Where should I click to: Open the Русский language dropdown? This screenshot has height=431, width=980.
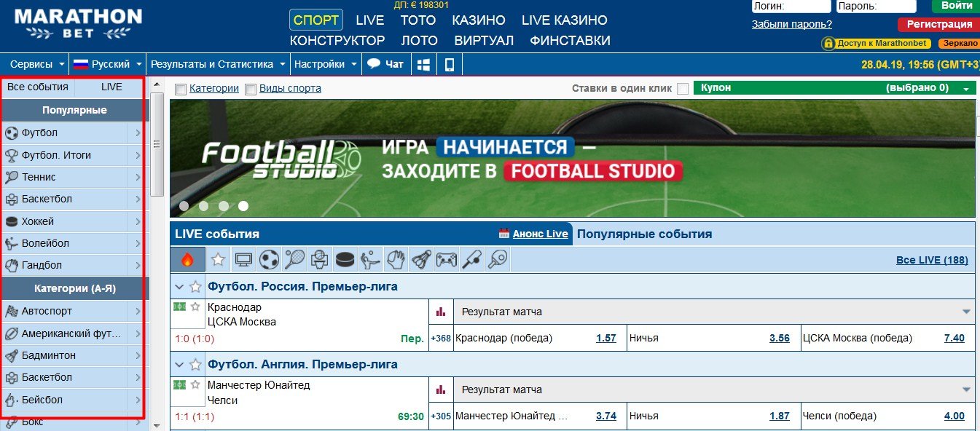coord(107,64)
